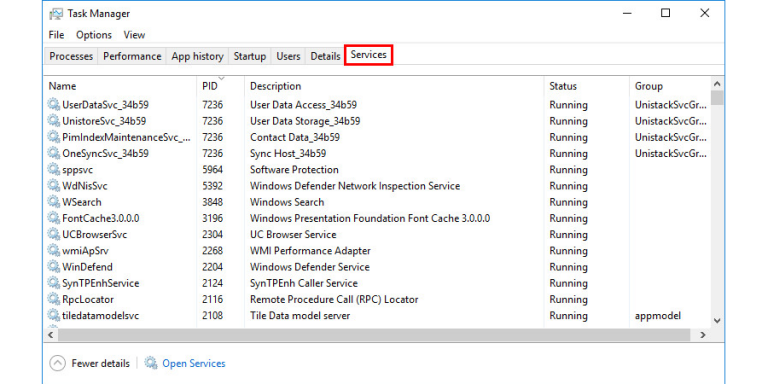Viewport: 768px width, 384px height.
Task: Select the UserDataSvc_34b59 service name
Action: pos(105,104)
